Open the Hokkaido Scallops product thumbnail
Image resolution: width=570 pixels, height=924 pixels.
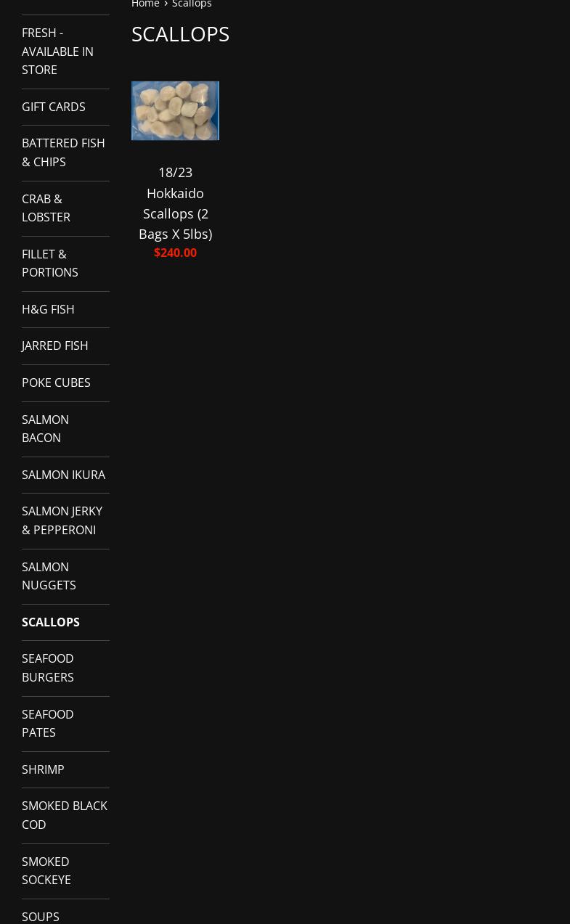coord(175,110)
